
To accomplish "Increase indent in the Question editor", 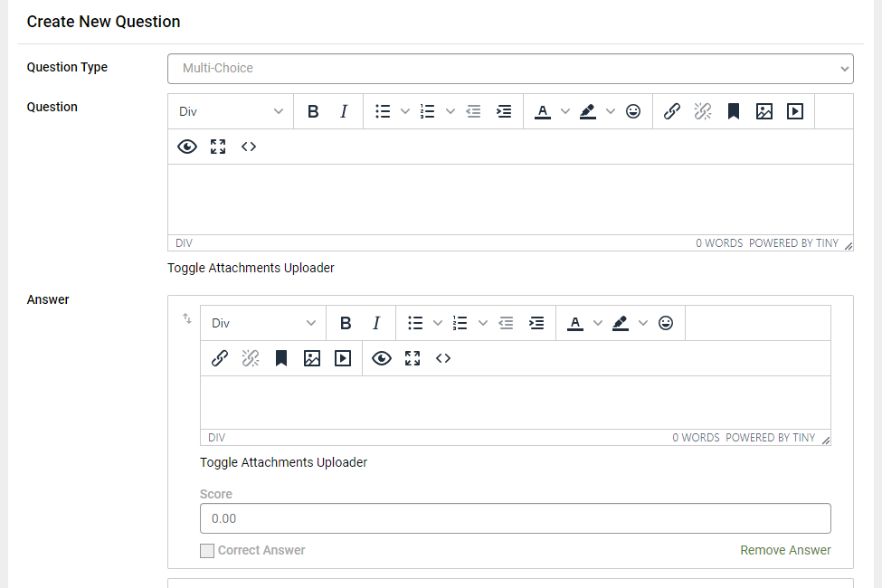I will [x=504, y=111].
